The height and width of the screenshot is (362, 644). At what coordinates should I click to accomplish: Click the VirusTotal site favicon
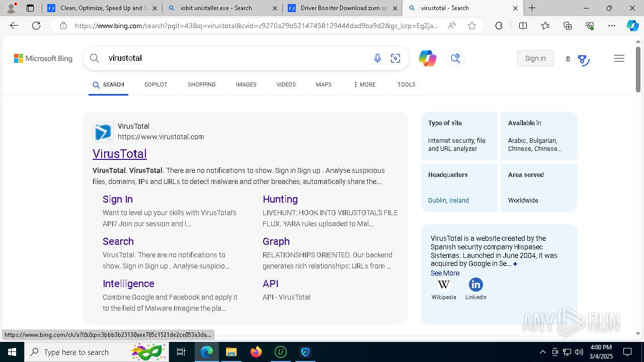point(103,132)
